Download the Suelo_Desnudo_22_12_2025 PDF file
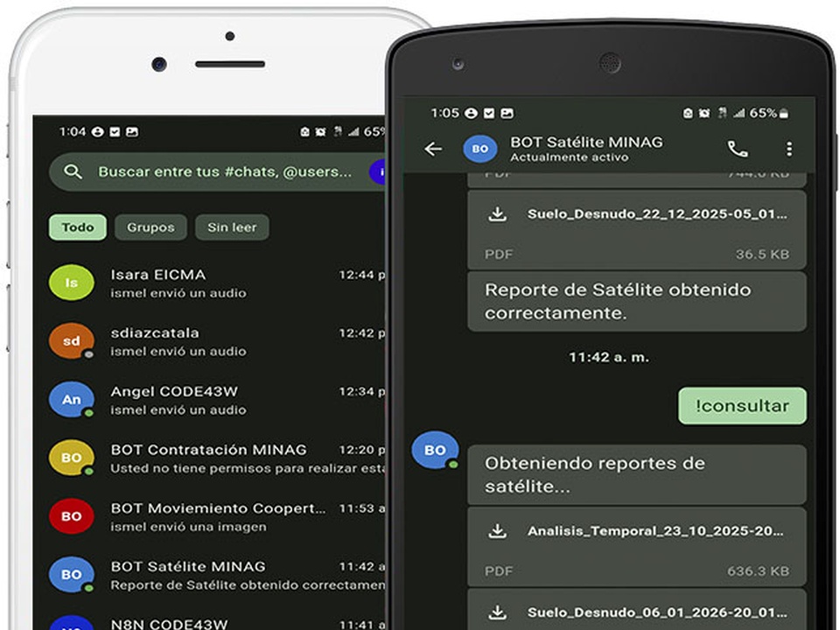Screen dimensions: 840x630 (498, 214)
